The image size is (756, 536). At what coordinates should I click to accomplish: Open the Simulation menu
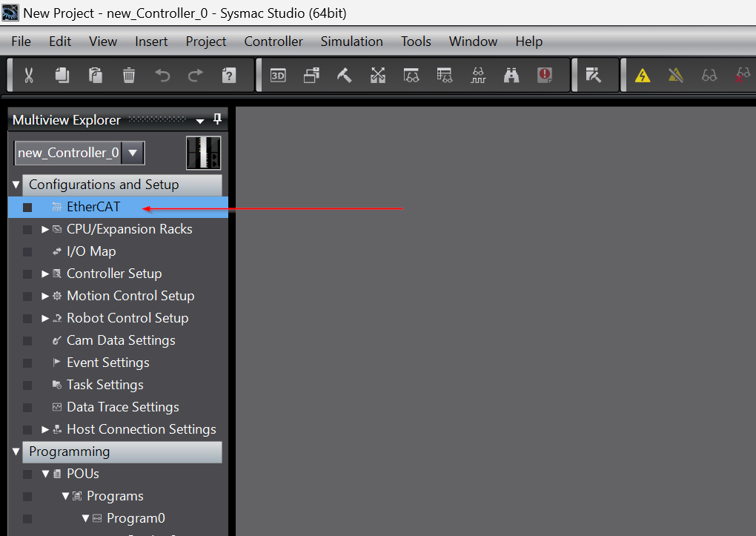[352, 42]
